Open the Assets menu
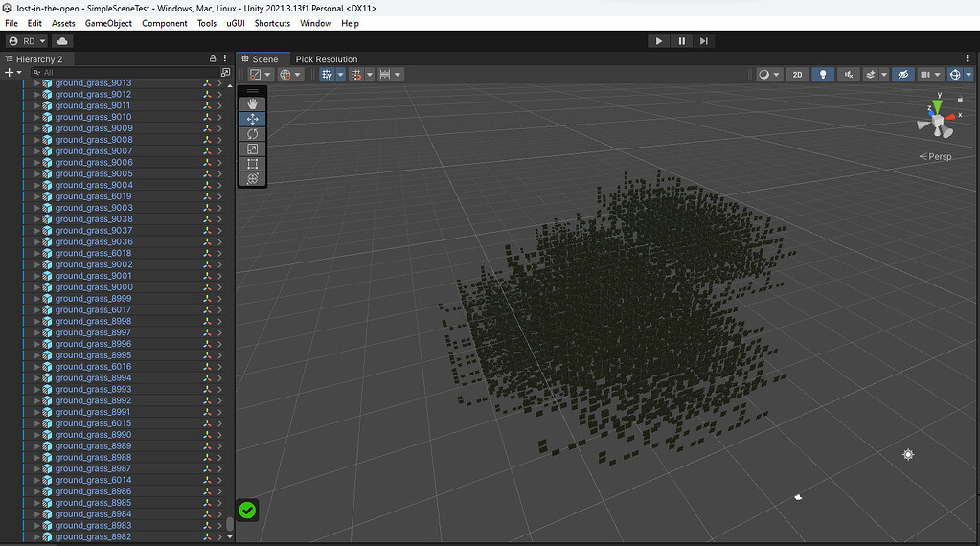 point(63,23)
